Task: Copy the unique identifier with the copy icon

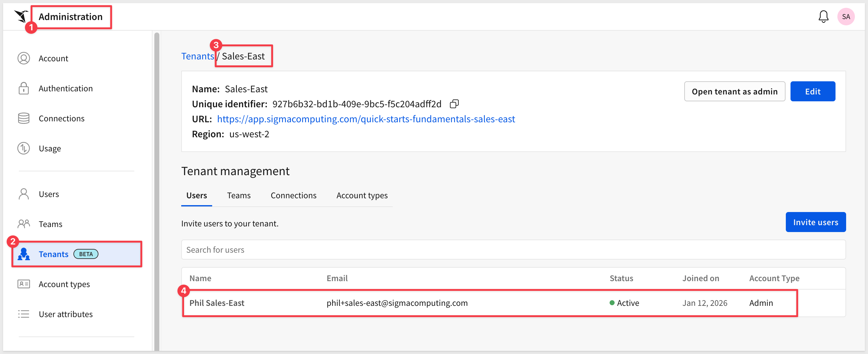Action: tap(454, 104)
